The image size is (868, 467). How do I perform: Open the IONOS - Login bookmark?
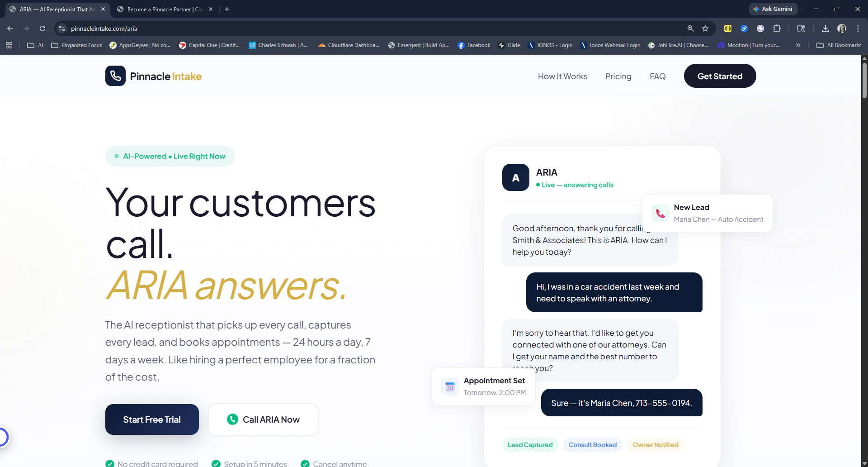click(x=550, y=45)
